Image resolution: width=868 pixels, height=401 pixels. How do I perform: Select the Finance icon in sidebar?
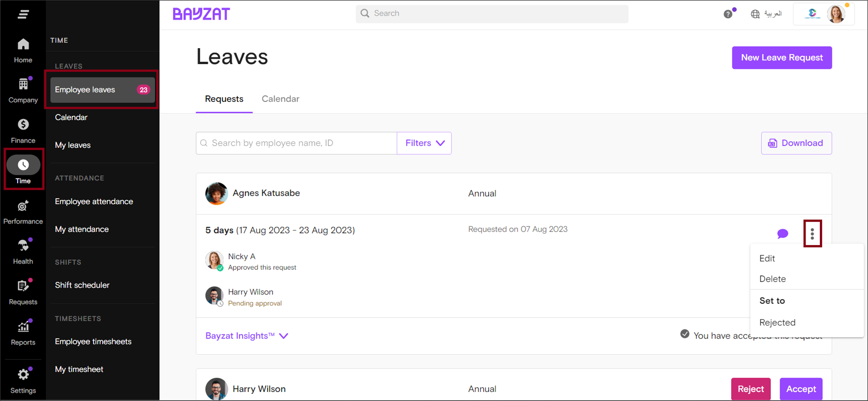pyautogui.click(x=23, y=129)
